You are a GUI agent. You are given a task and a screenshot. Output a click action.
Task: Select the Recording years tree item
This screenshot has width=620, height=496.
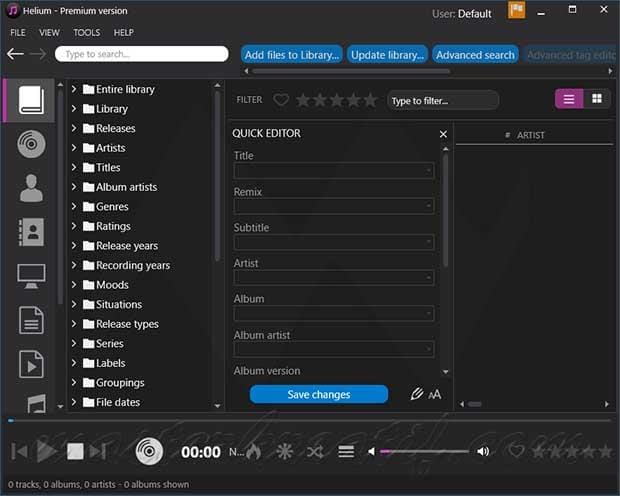(x=133, y=265)
